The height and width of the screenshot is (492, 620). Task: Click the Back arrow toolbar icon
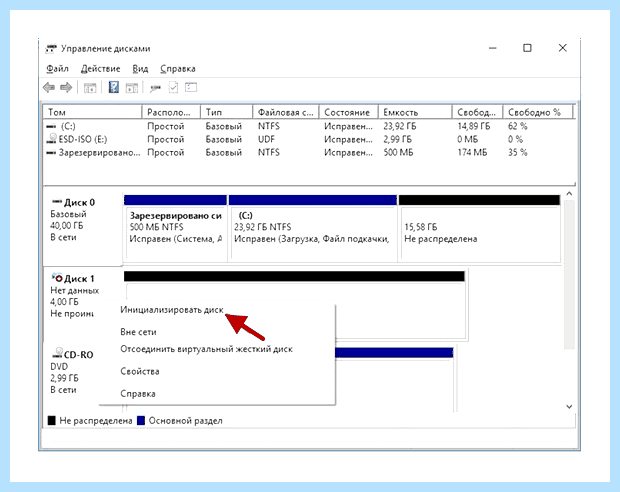point(49,87)
